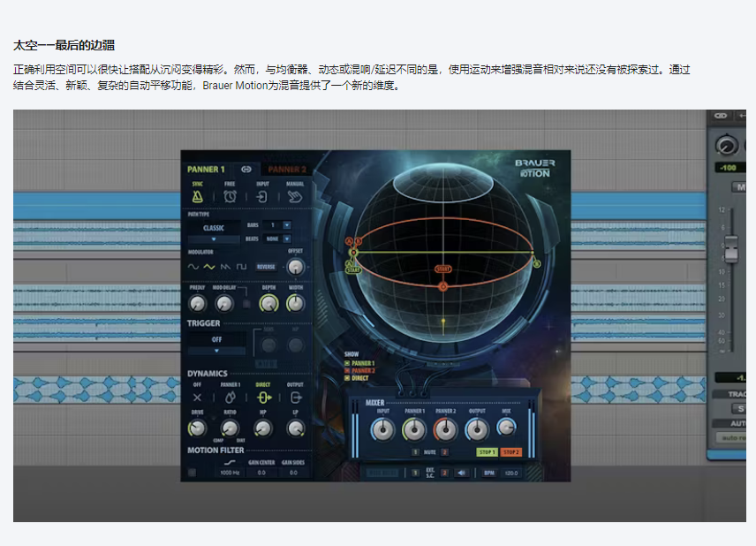Screen dimensions: 756x546
Task: Toggle Show Panner 1 checkbox
Action: tap(347, 363)
